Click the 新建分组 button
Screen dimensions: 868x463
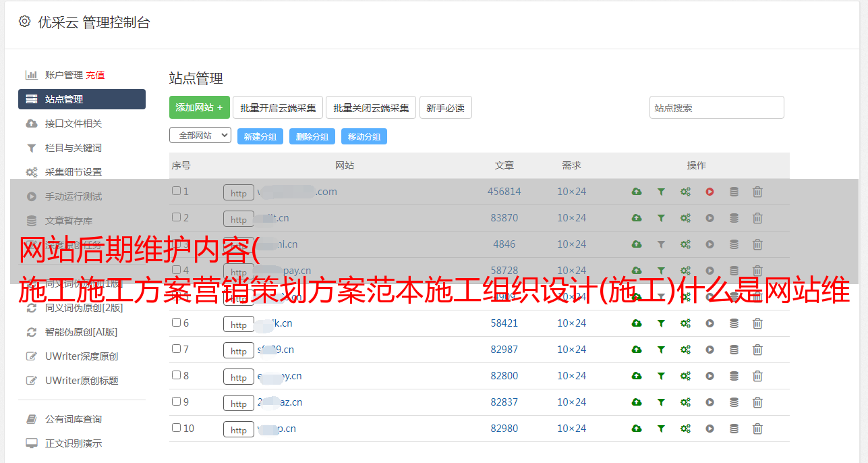point(260,136)
